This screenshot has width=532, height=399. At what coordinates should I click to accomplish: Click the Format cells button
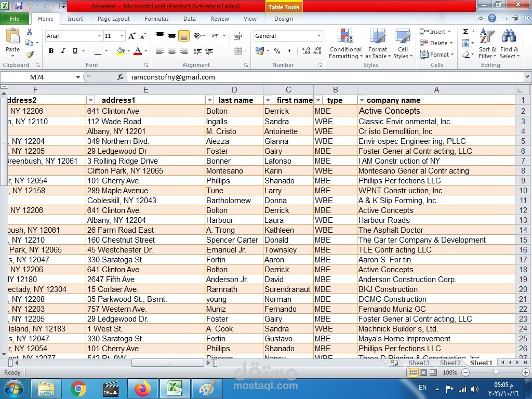pyautogui.click(x=436, y=54)
